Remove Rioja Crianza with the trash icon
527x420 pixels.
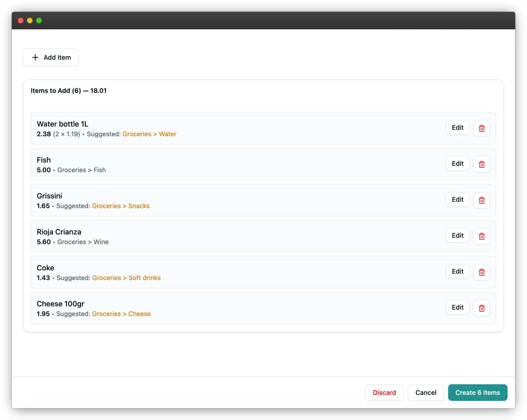pyautogui.click(x=482, y=236)
